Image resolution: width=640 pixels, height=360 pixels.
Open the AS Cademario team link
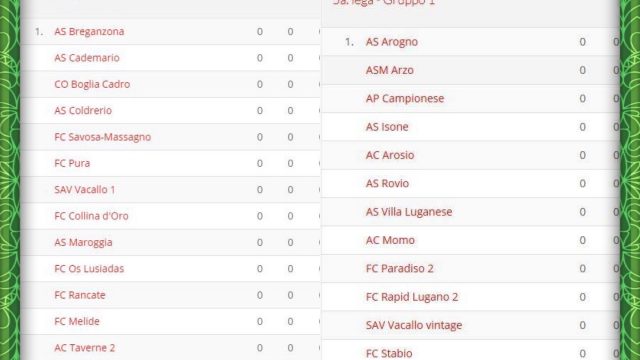click(87, 58)
